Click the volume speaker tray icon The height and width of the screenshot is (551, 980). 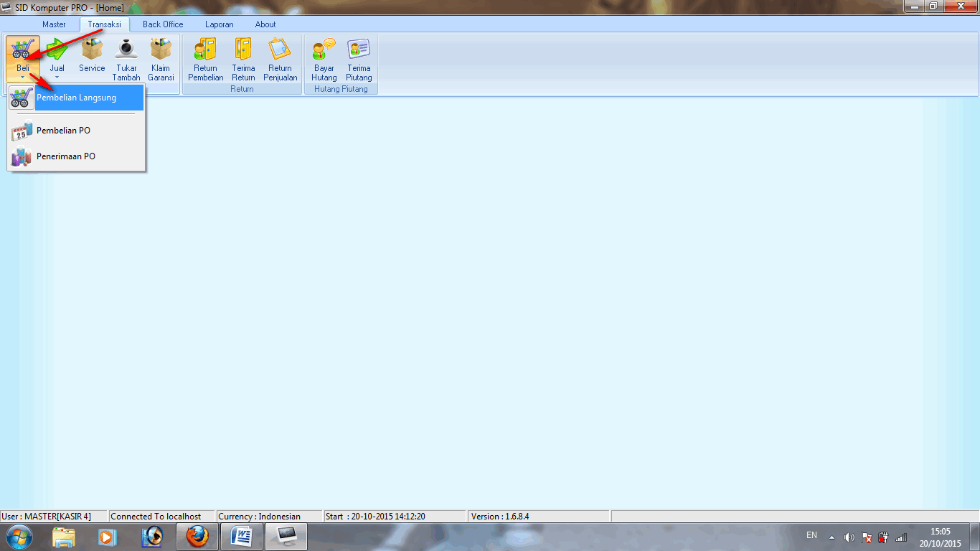pyautogui.click(x=849, y=537)
